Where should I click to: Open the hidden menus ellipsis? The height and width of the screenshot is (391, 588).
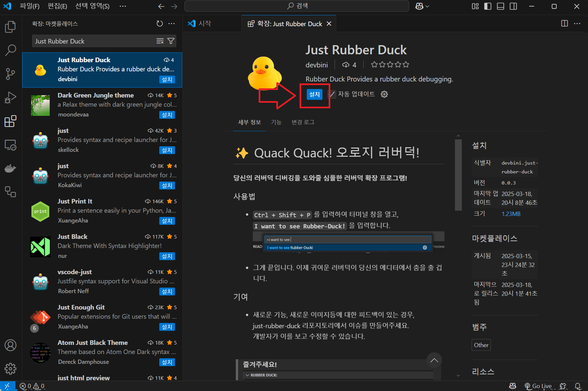coord(123,6)
